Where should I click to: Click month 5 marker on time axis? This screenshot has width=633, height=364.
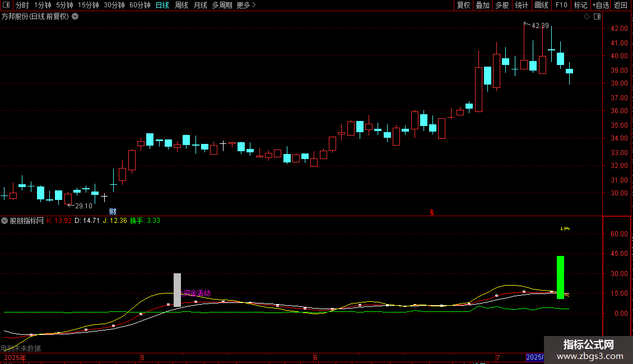point(142,357)
